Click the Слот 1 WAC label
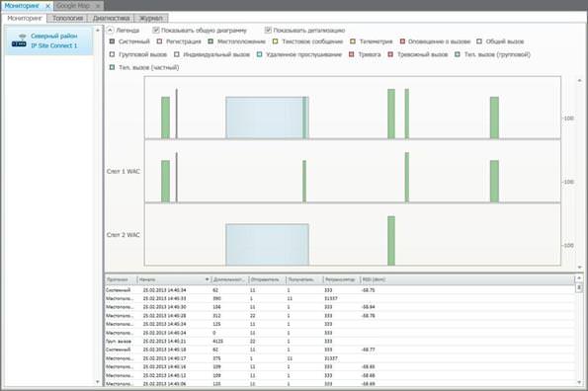 [x=123, y=171]
